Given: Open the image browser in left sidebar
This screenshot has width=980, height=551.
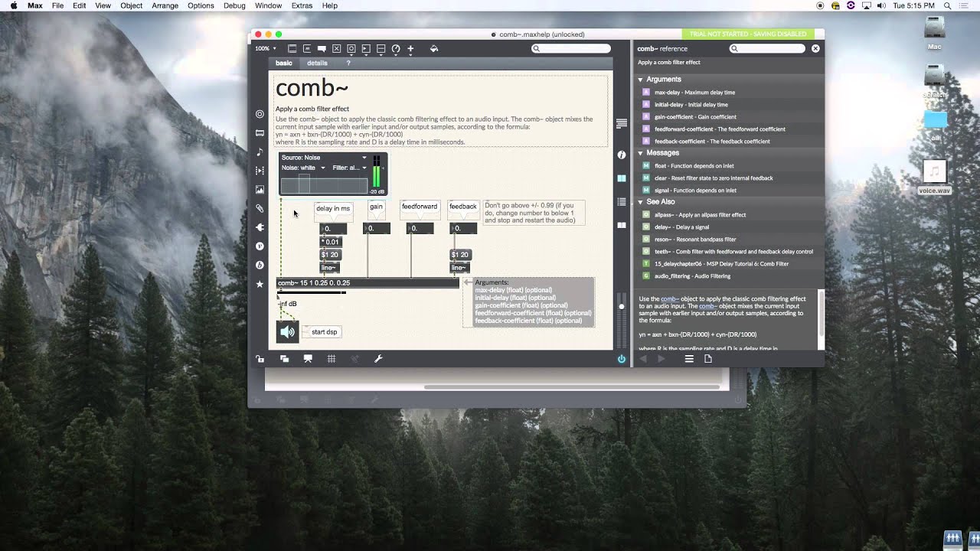Looking at the screenshot, I should click(x=260, y=189).
